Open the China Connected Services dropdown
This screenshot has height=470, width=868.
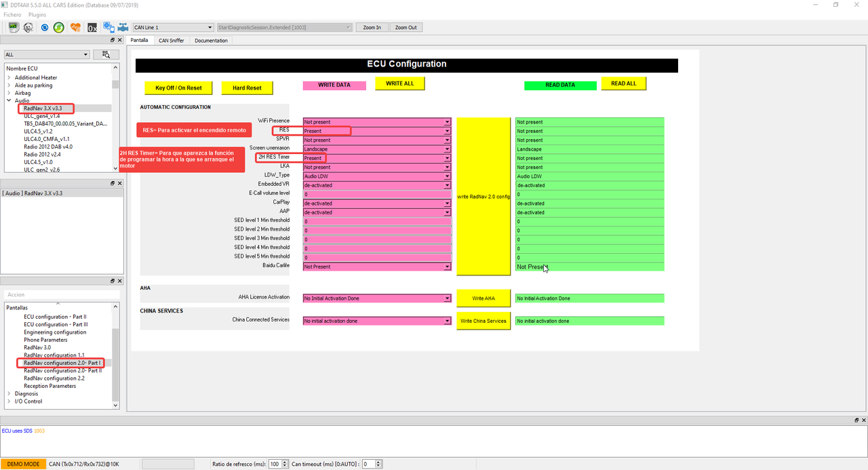click(x=377, y=321)
